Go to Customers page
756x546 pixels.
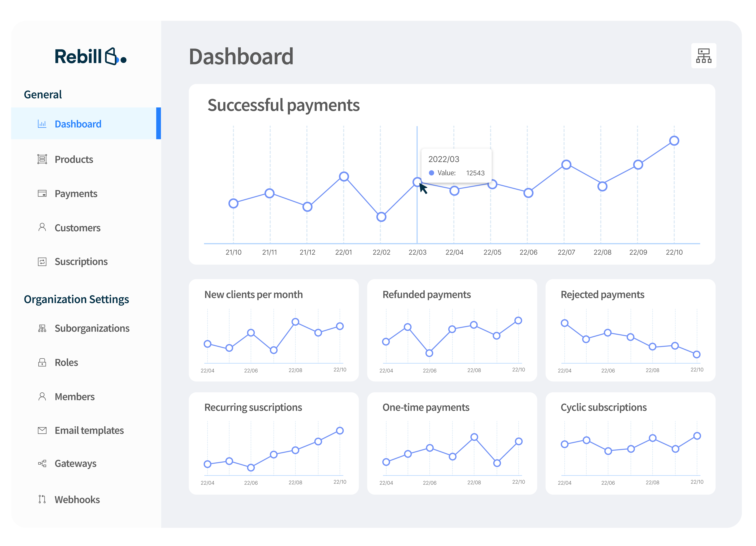(x=77, y=228)
